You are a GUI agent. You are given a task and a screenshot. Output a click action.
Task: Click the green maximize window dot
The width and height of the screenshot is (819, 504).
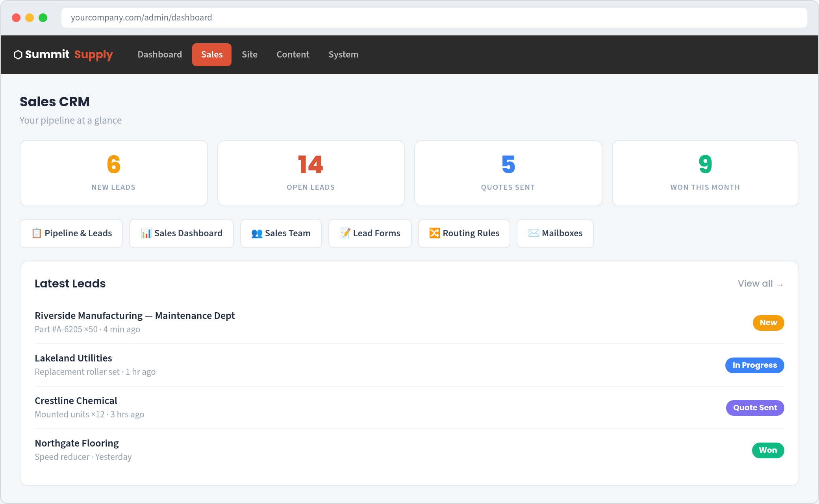pos(43,18)
